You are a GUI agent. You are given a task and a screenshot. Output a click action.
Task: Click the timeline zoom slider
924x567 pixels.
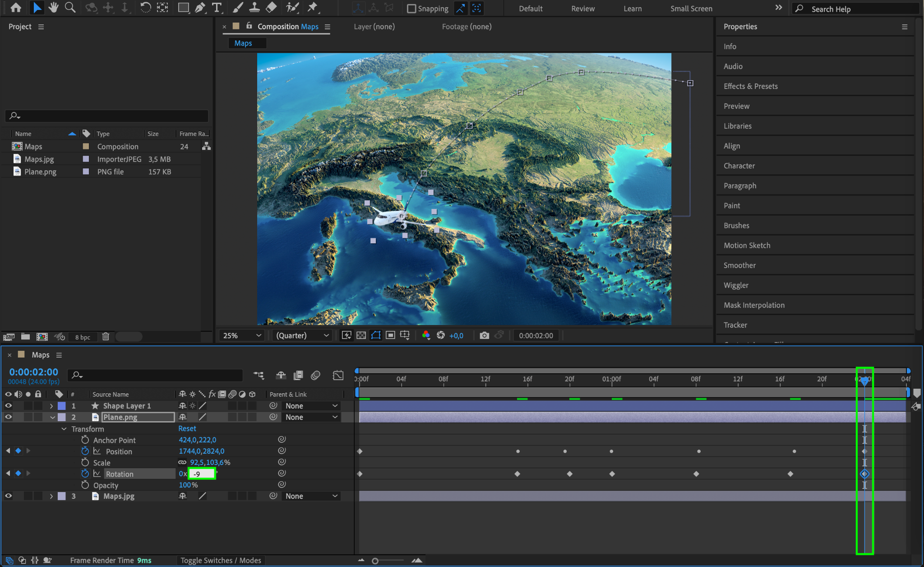tap(375, 561)
